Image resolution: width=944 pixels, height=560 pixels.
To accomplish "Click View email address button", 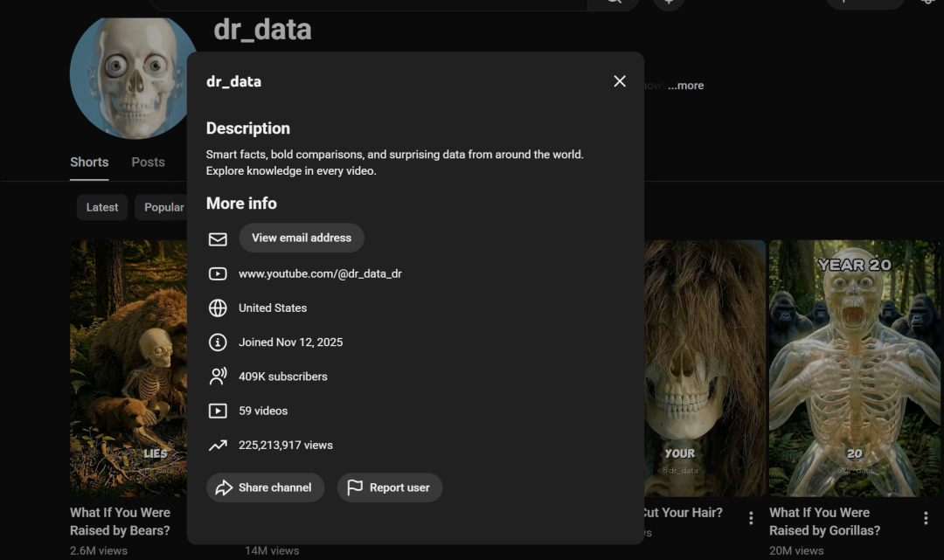I will (x=302, y=238).
